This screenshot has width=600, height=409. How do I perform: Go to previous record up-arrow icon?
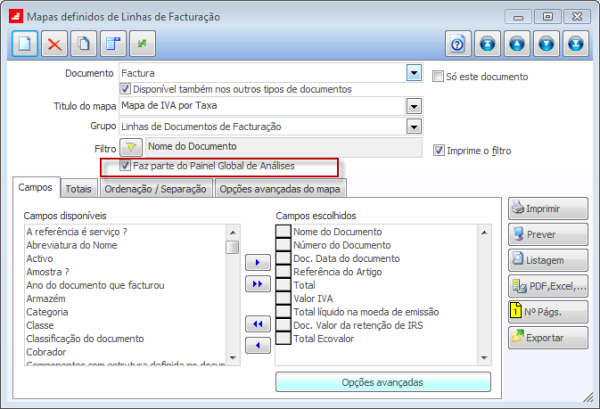click(x=517, y=44)
